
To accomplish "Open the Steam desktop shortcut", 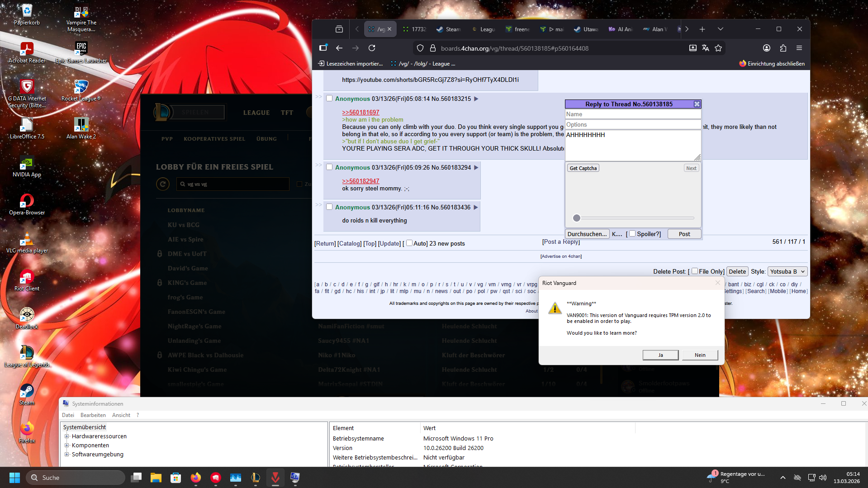I will [27, 393].
